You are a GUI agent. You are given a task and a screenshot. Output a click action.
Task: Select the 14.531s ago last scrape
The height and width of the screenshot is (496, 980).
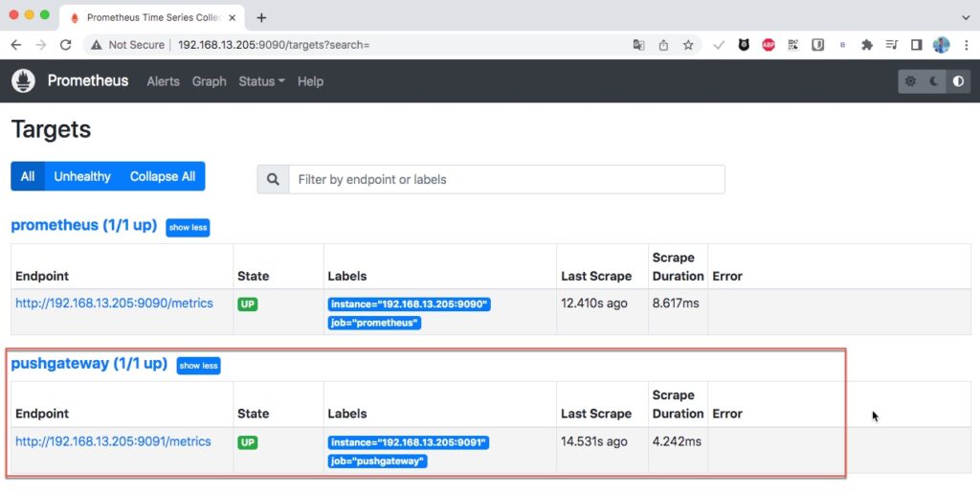point(593,441)
